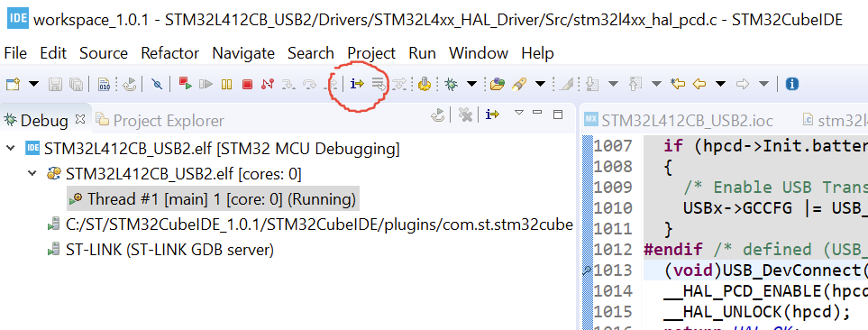This screenshot has width=868, height=330.
Task: Click Terminate and Relaunch icon
Action: click(186, 84)
